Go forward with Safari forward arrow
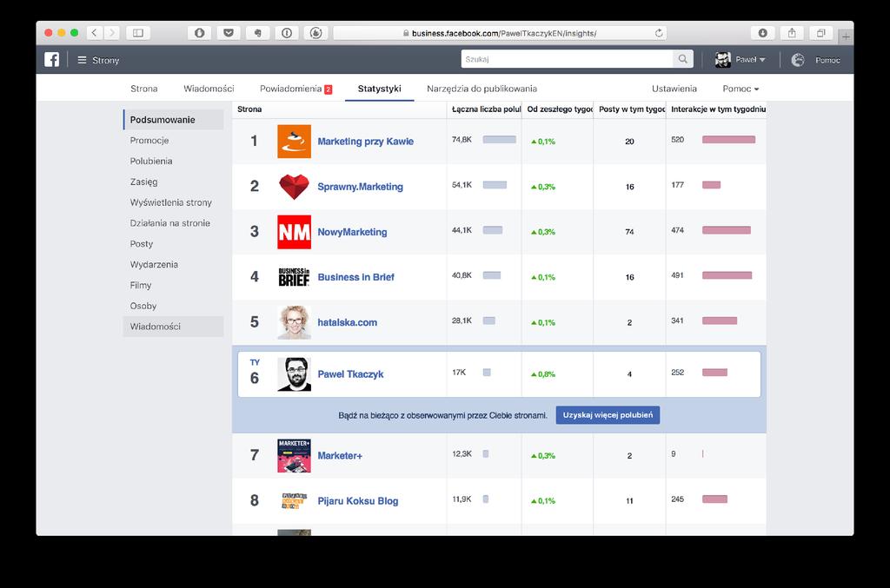The image size is (890, 588). click(x=112, y=33)
